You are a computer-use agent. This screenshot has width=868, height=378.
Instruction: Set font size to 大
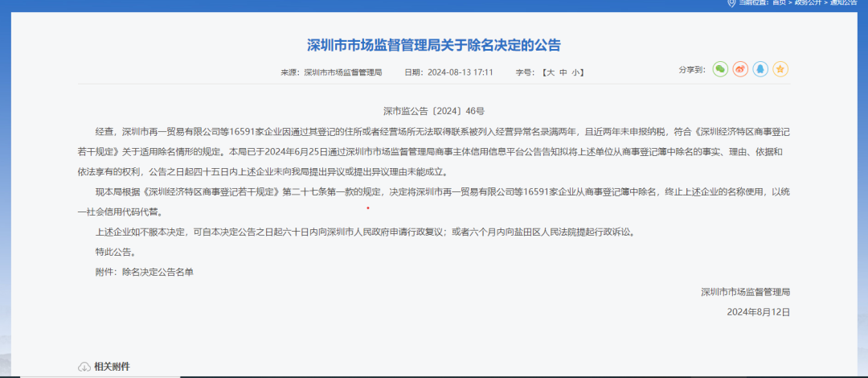click(x=551, y=72)
